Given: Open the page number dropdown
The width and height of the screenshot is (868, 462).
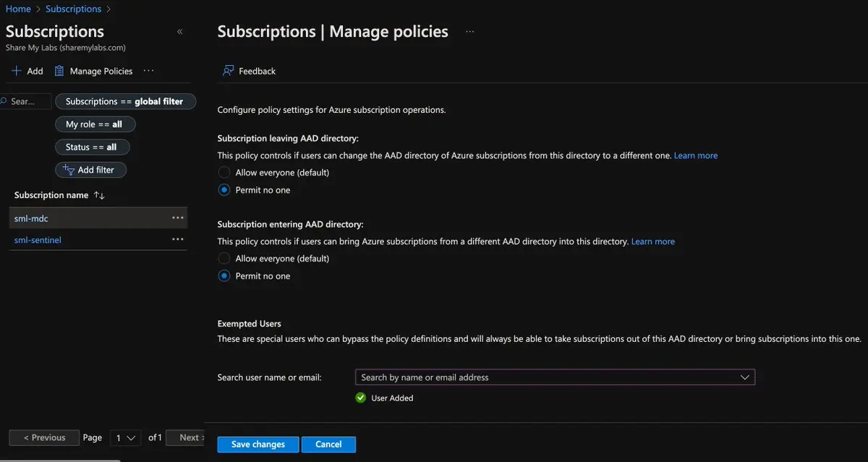Looking at the screenshot, I should tap(125, 437).
